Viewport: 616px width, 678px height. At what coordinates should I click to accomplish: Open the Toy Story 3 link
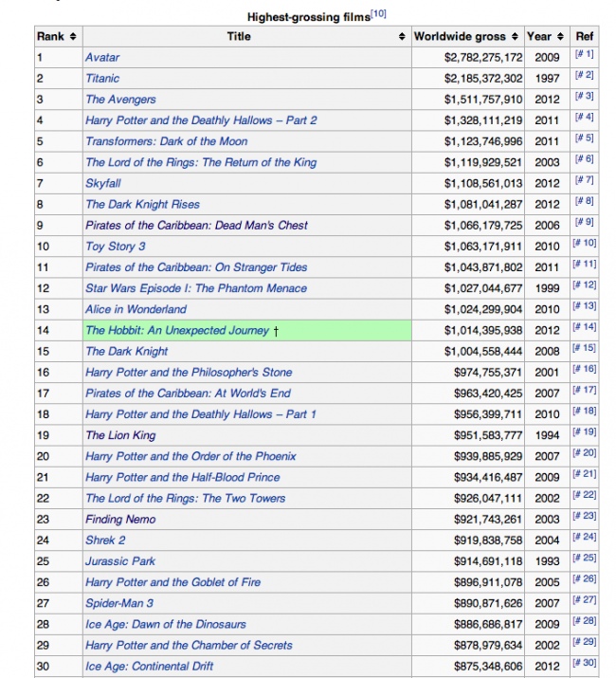pos(116,247)
